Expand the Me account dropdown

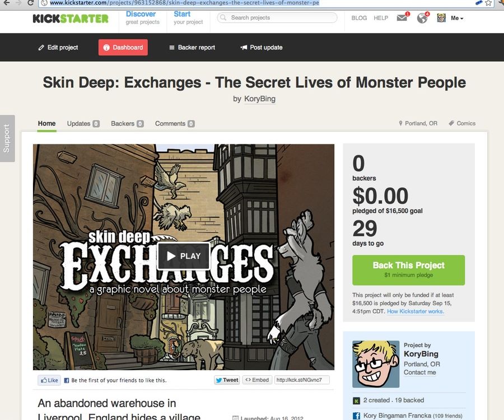click(x=457, y=18)
